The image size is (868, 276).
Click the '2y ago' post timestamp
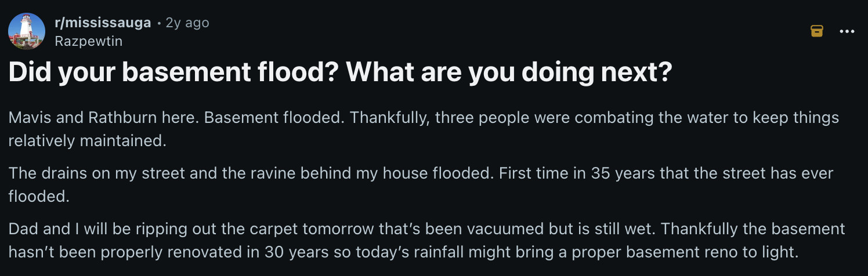187,23
